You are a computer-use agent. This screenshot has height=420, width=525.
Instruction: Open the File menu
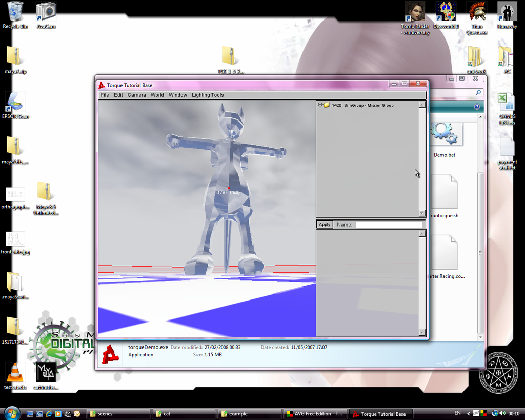coord(105,95)
